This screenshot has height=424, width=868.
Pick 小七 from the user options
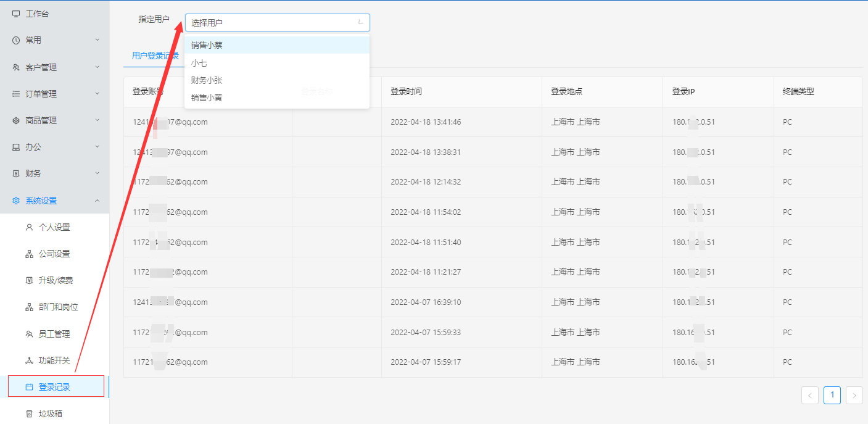click(199, 63)
